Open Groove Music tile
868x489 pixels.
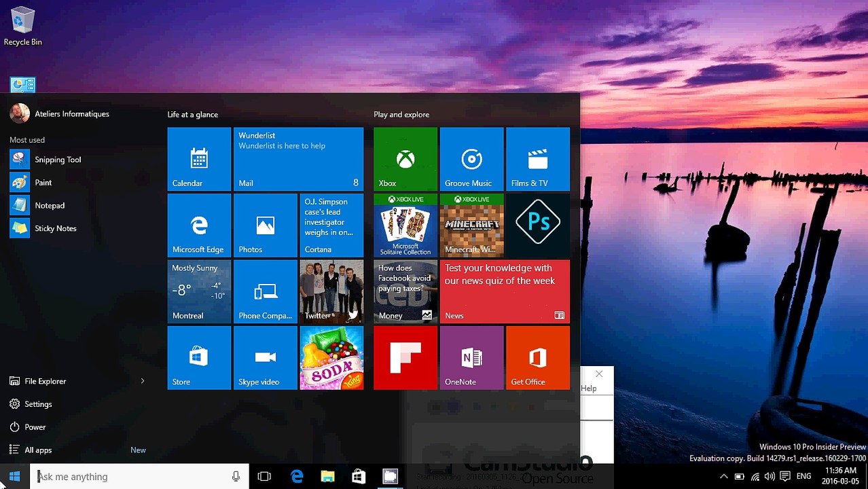(471, 159)
